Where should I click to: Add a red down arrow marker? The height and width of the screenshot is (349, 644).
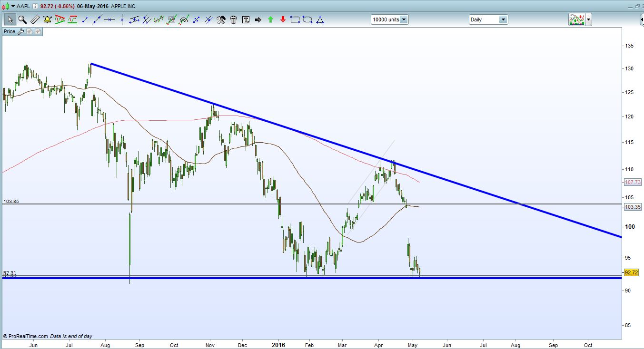283,20
